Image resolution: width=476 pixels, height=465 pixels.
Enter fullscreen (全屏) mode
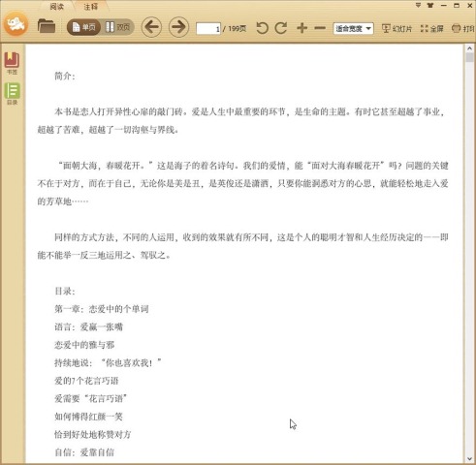431,28
